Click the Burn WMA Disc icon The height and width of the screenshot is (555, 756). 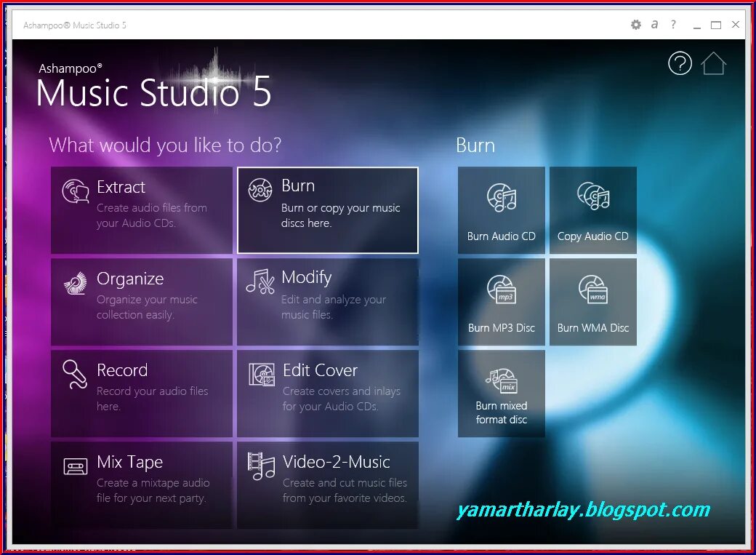click(593, 289)
